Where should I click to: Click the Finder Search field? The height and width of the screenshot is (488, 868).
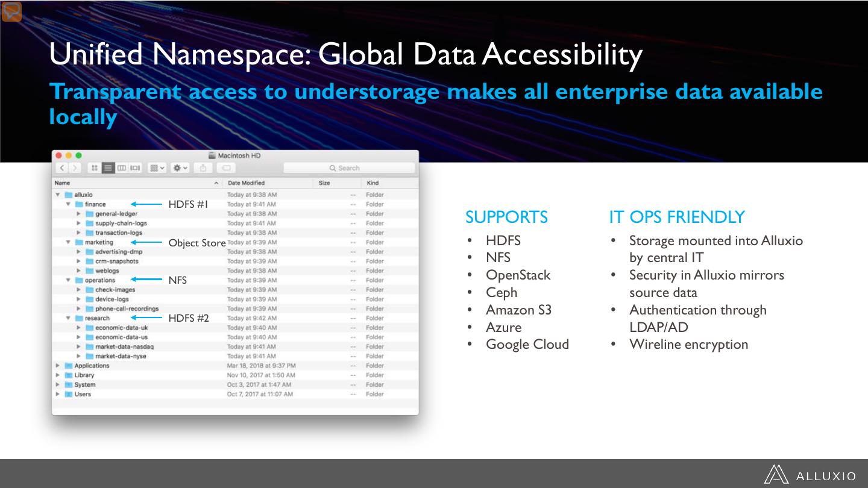349,168
